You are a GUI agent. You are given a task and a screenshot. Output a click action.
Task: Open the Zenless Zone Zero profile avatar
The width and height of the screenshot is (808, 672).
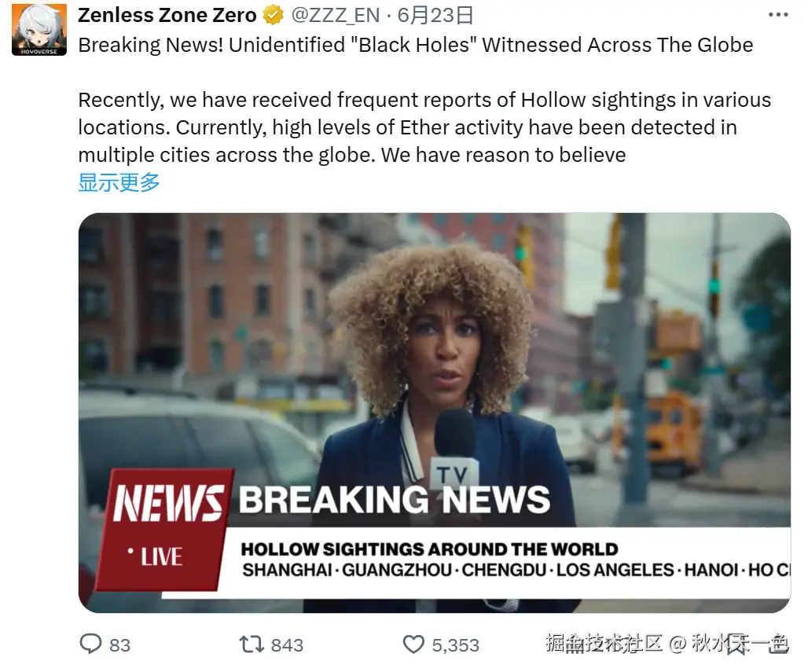(39, 29)
